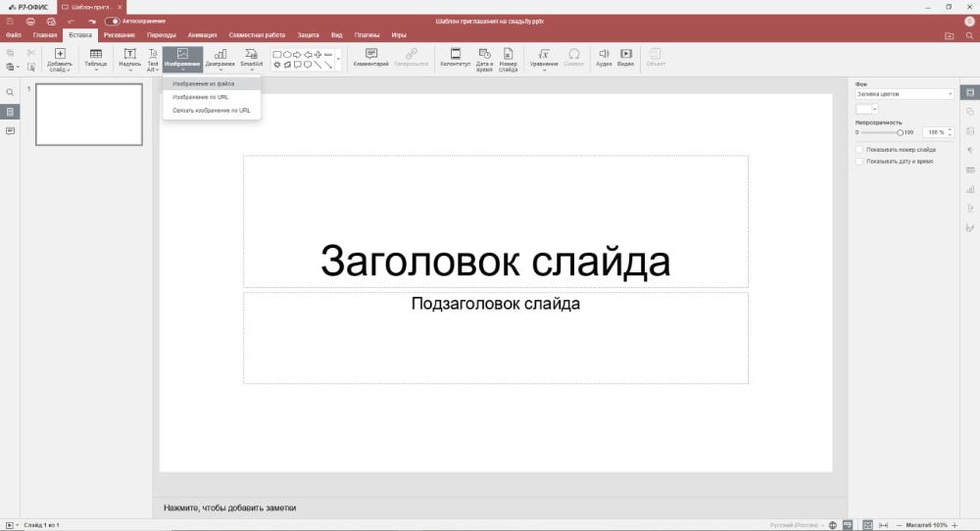Expand the Диаграмма chart dropdown
The height and width of the screenshot is (531, 980).
tap(220, 70)
